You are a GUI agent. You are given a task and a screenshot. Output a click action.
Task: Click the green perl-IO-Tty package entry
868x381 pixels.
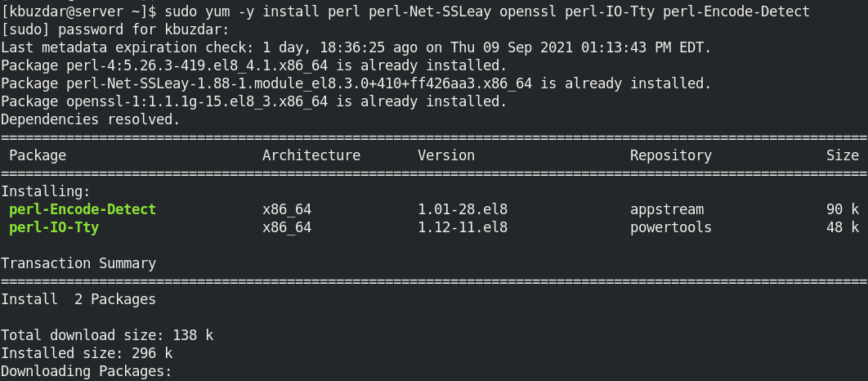tap(53, 227)
